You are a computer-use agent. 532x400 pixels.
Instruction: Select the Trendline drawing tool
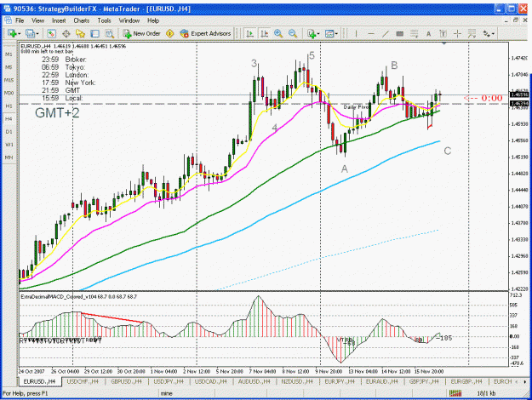385,33
